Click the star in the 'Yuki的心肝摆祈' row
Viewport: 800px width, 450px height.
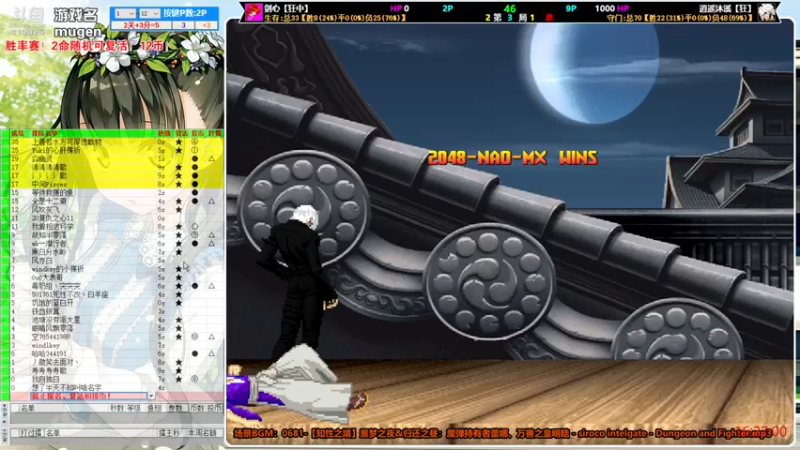(x=179, y=150)
